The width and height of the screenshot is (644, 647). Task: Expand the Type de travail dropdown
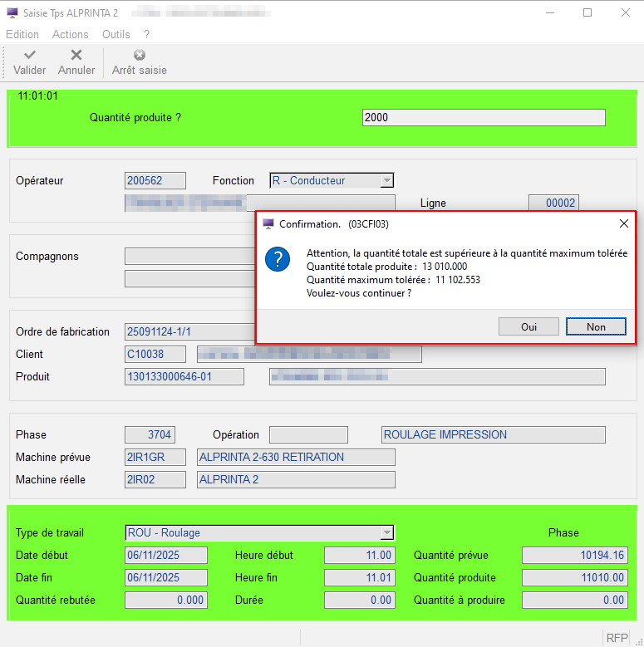(386, 532)
